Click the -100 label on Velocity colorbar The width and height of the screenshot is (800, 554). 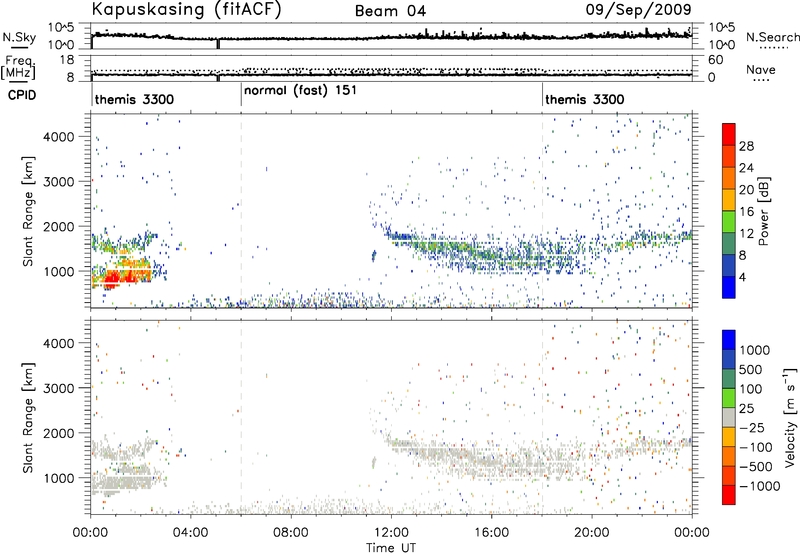tap(756, 447)
